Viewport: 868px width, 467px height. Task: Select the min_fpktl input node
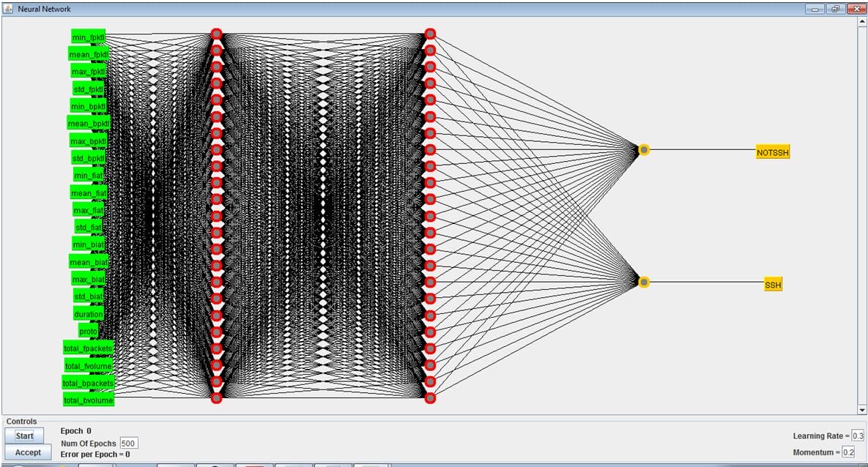pyautogui.click(x=88, y=37)
